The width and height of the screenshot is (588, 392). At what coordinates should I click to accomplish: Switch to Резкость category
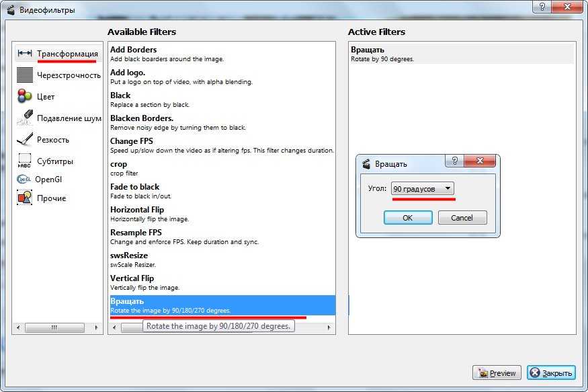(x=53, y=140)
